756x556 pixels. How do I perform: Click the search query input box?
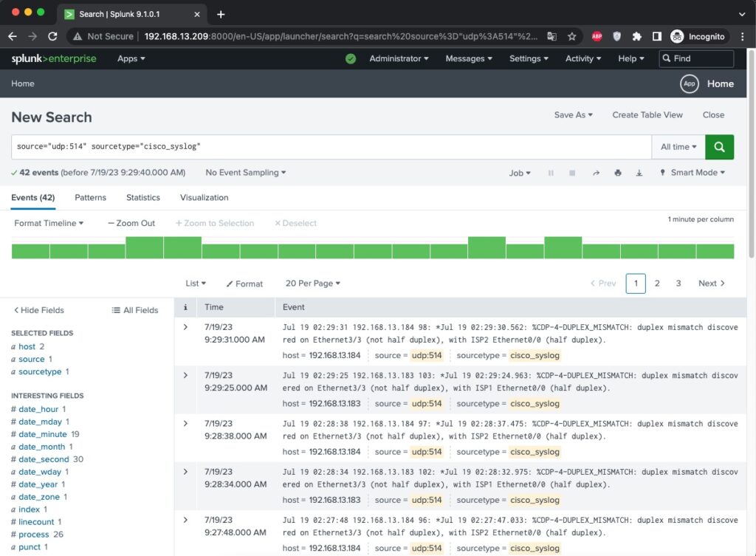coord(331,147)
